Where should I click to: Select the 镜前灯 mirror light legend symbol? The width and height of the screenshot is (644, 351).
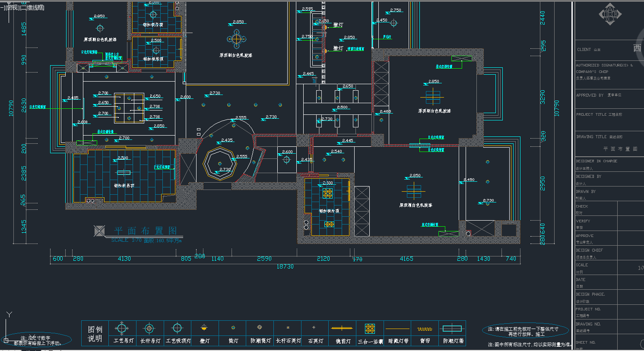tap(342, 328)
